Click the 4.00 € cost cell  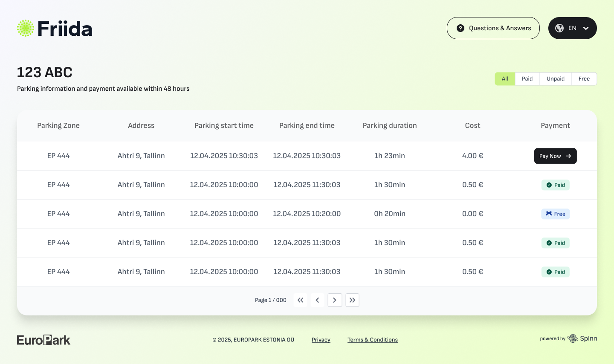pos(472,156)
